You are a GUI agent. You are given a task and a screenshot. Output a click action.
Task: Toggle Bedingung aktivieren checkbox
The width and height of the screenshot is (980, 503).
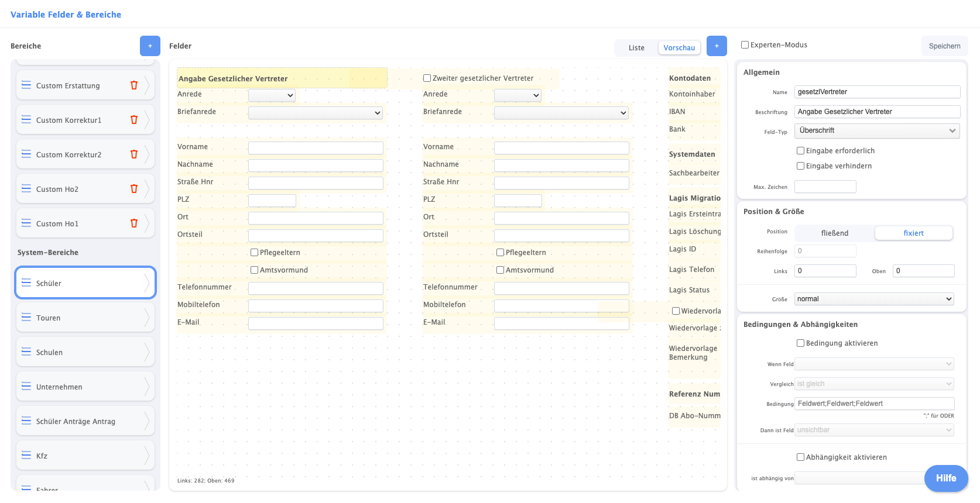coord(800,343)
